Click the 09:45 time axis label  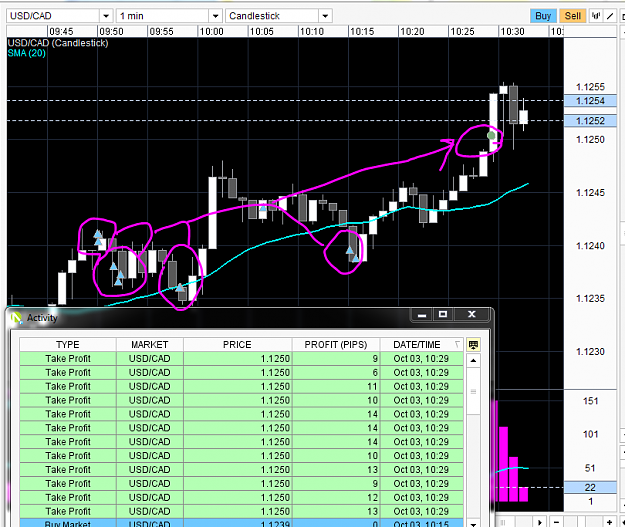pyautogui.click(x=61, y=31)
